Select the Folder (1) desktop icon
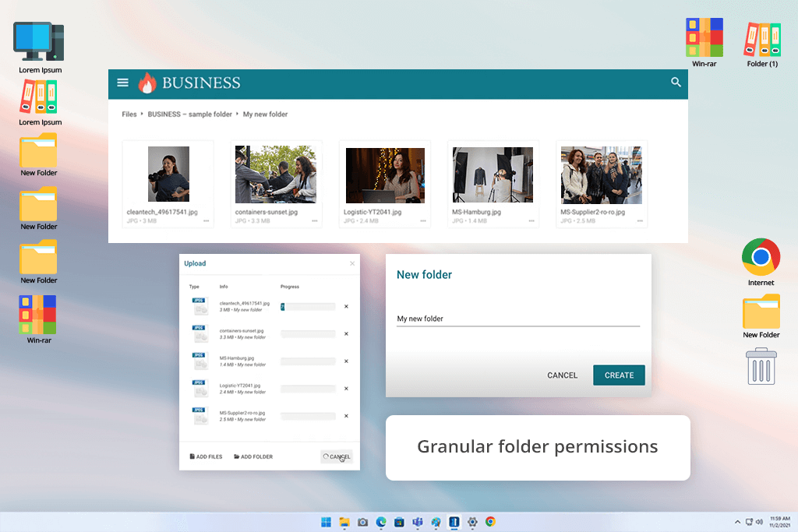 762,44
